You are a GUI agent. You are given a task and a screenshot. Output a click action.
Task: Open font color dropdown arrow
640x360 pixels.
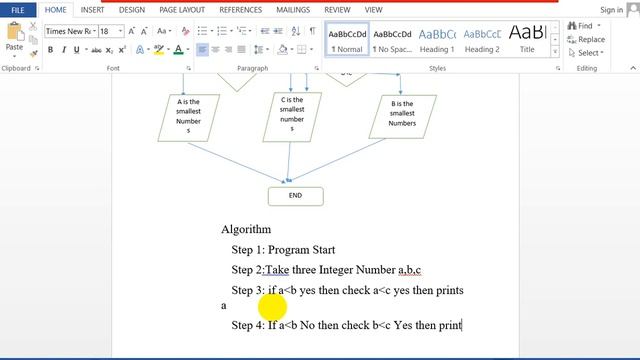(x=188, y=50)
